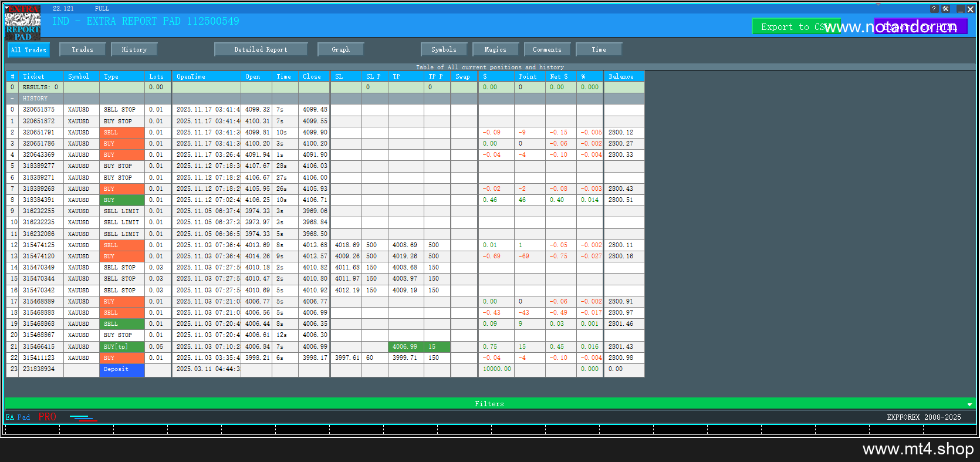This screenshot has height=462, width=980.
Task: Open the Magics tab
Action: point(495,49)
